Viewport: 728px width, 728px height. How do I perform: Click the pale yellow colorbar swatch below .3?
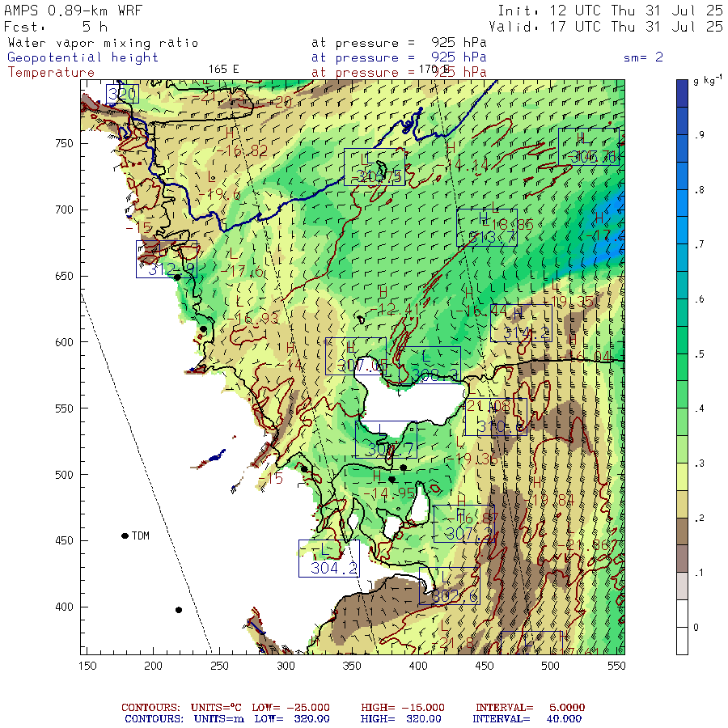point(682,476)
